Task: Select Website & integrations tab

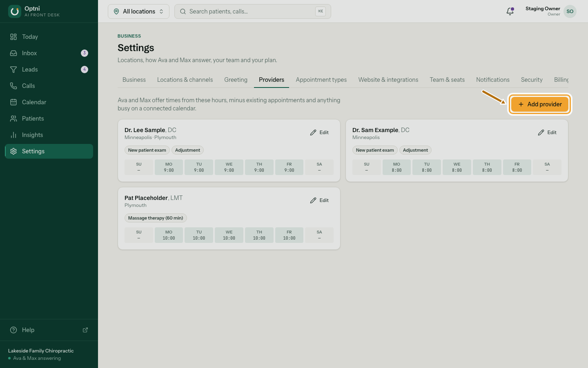Action: [x=388, y=80]
